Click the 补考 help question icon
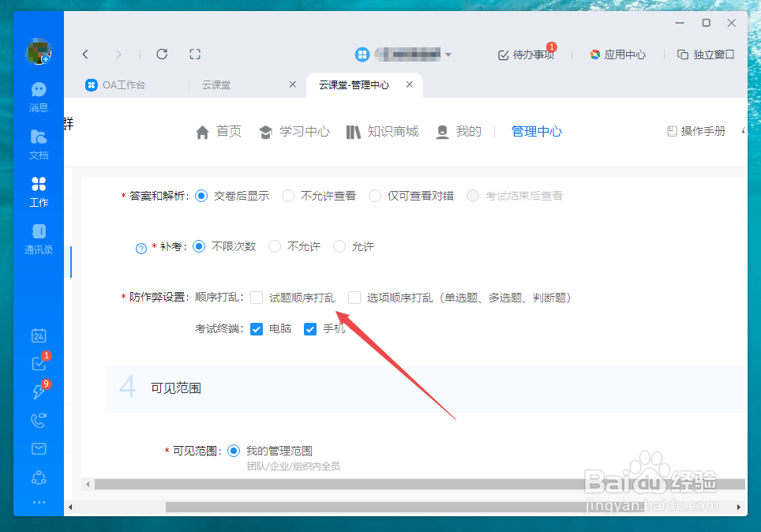761x532 pixels. click(141, 249)
